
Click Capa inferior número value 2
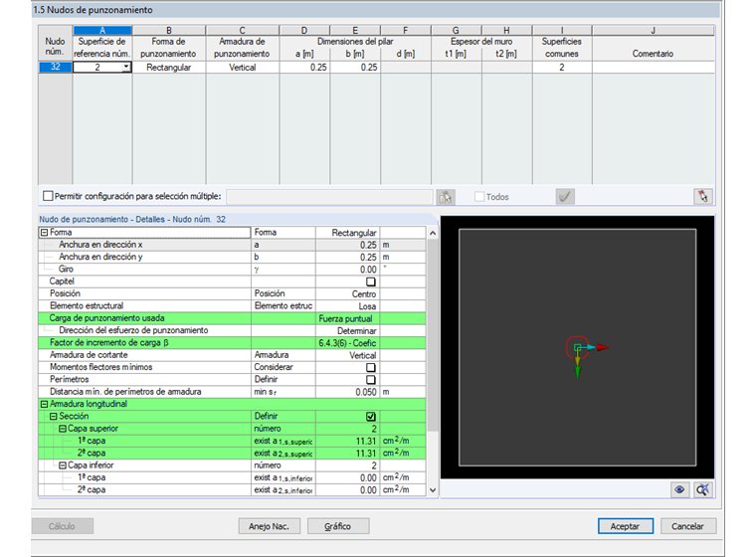[x=347, y=465]
